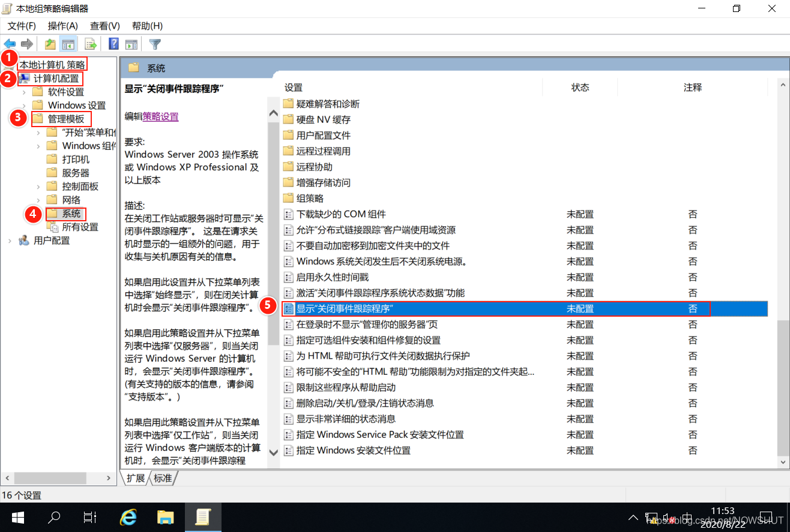Viewport: 790px width, 532px height.
Task: Click tree pane horizontal scroll right arrow
Action: click(109, 478)
